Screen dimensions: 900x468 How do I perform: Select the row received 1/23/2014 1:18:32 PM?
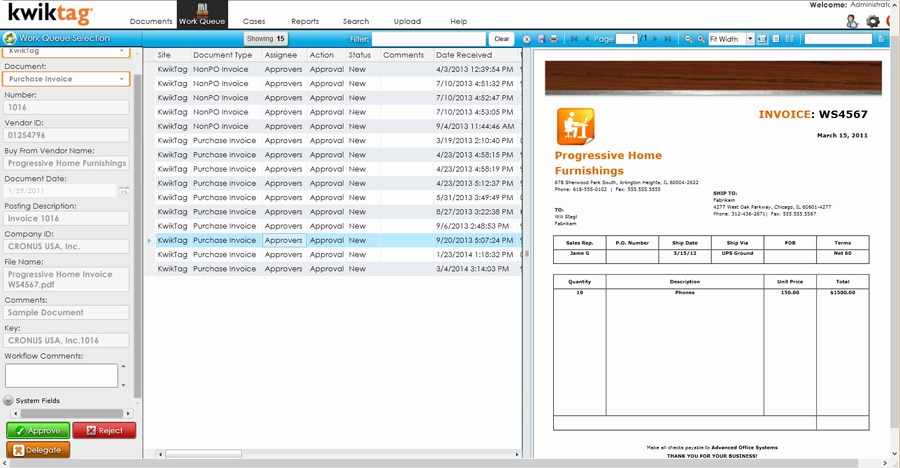pos(338,254)
